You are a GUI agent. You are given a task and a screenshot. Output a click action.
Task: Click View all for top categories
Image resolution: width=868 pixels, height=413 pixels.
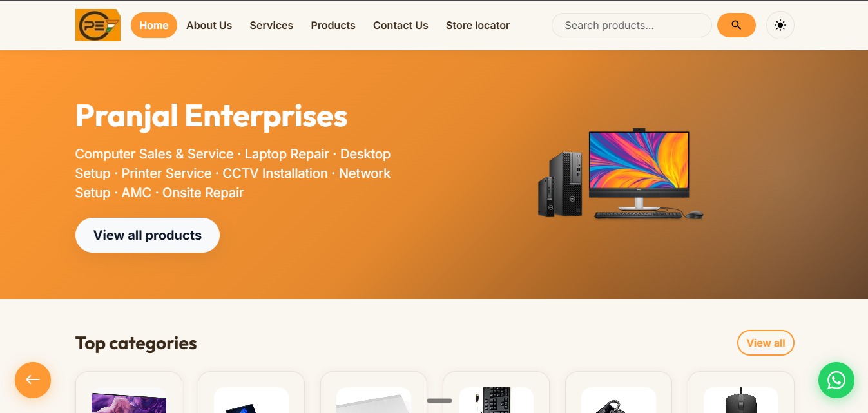[766, 343]
